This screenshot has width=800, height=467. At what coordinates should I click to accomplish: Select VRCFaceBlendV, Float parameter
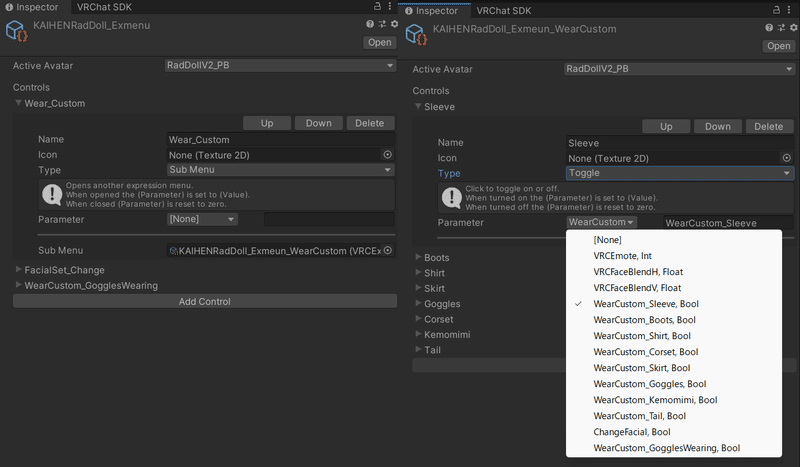pyautogui.click(x=673, y=288)
